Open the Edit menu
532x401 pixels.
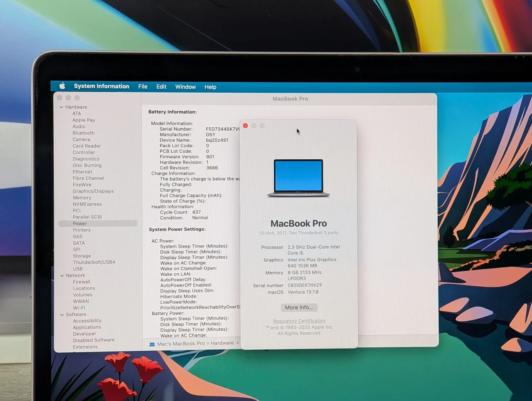pyautogui.click(x=161, y=87)
